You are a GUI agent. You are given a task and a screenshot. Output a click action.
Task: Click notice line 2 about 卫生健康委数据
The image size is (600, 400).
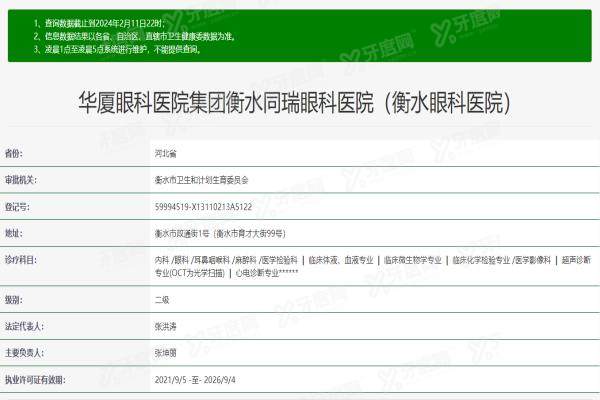click(x=134, y=36)
